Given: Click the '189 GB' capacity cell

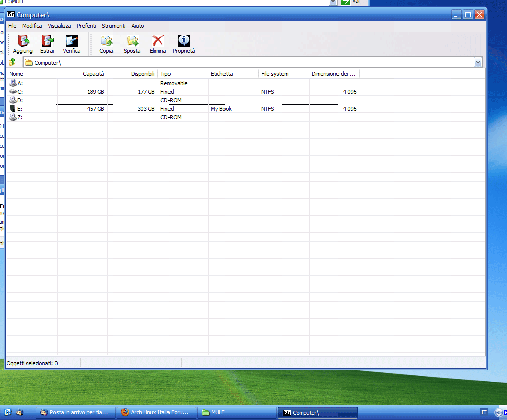Looking at the screenshot, I should [x=96, y=92].
